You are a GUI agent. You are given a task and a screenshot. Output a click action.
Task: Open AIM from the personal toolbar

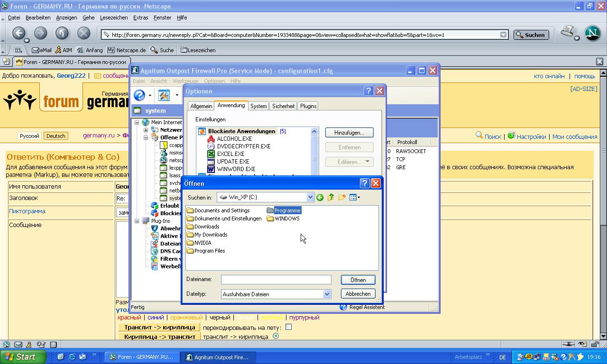click(x=63, y=50)
